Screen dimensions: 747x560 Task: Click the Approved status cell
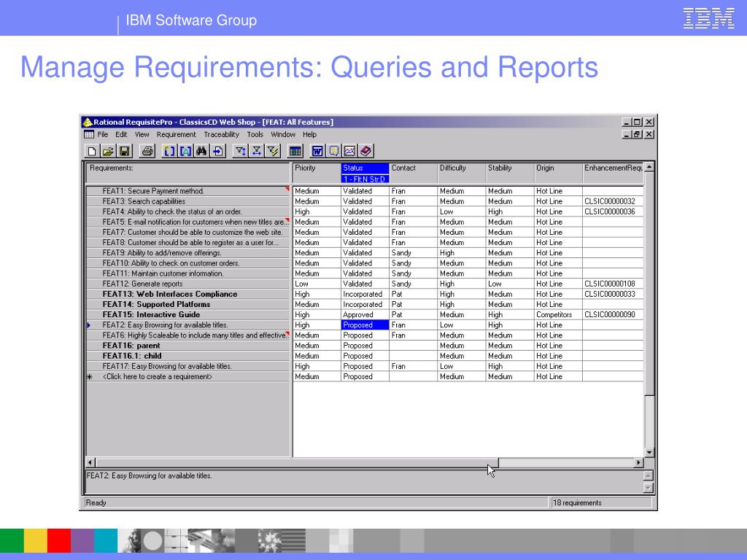pos(365,315)
